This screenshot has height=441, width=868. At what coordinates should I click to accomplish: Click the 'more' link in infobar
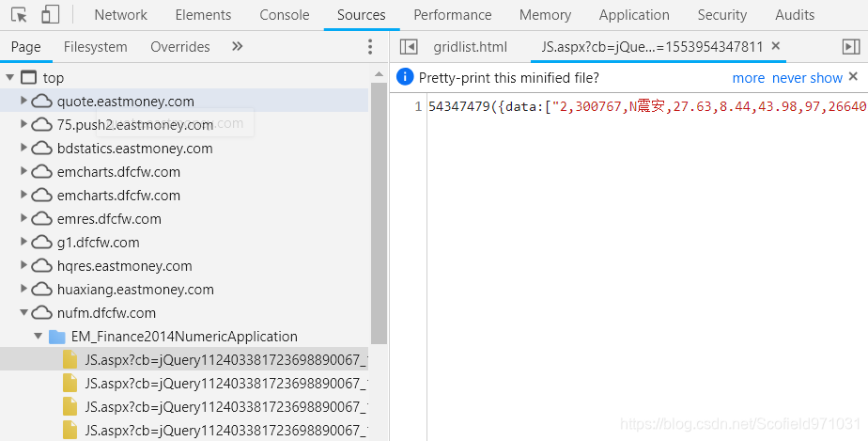click(749, 78)
